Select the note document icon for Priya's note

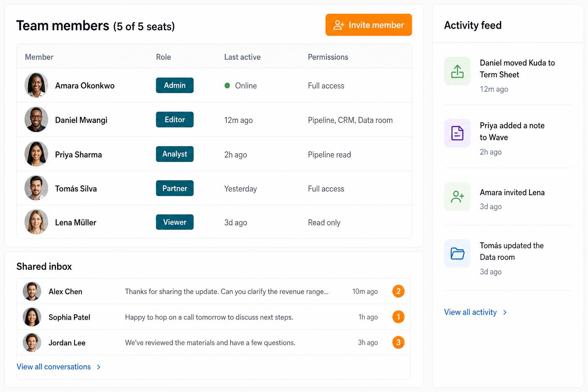pyautogui.click(x=457, y=133)
